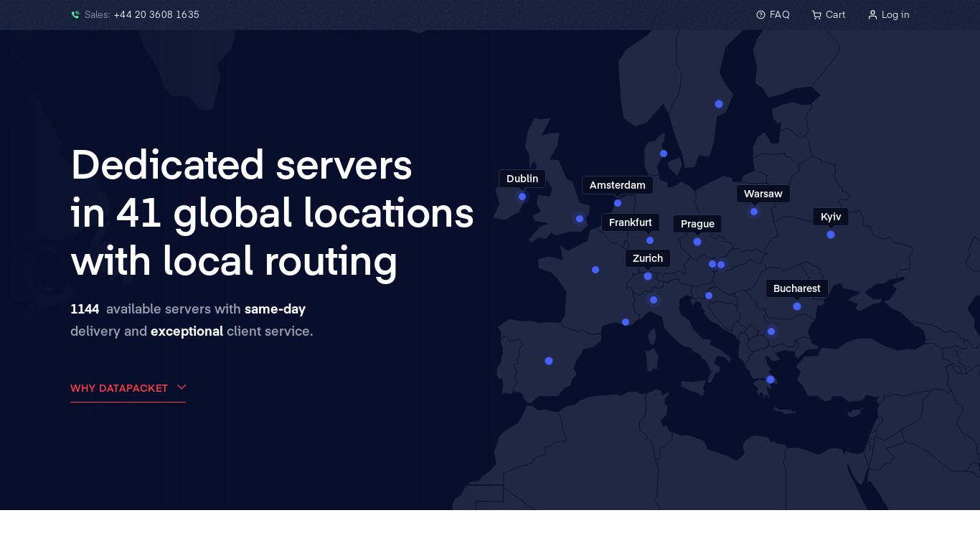Viewport: 980px width, 551px height.
Task: Click the bold "same-day" text
Action: click(x=275, y=309)
